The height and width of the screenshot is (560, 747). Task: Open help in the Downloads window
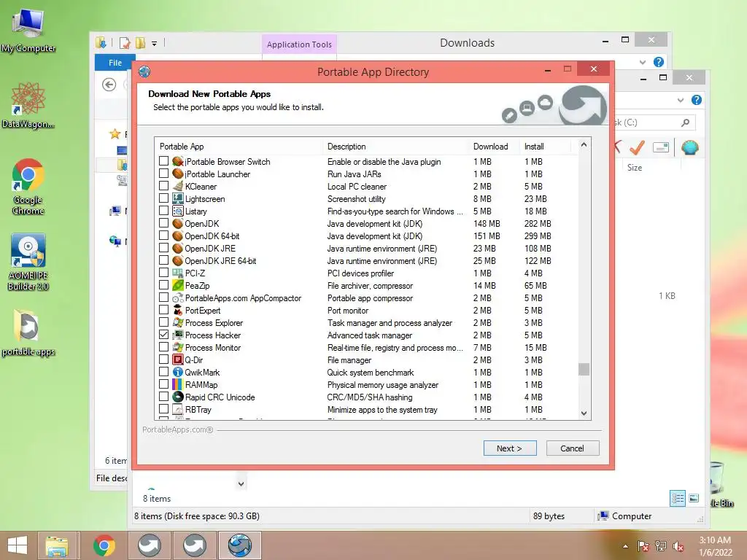659,62
